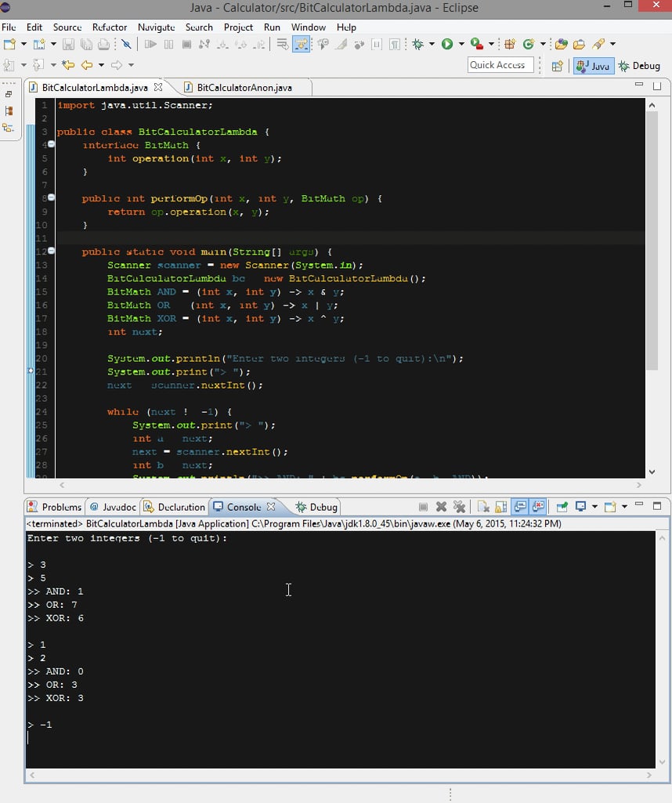
Task: Click the Step Return icon
Action: 259,45
